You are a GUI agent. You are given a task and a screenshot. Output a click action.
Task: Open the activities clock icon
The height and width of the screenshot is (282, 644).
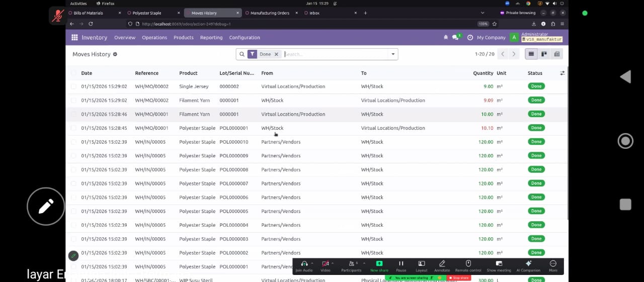pyautogui.click(x=470, y=38)
